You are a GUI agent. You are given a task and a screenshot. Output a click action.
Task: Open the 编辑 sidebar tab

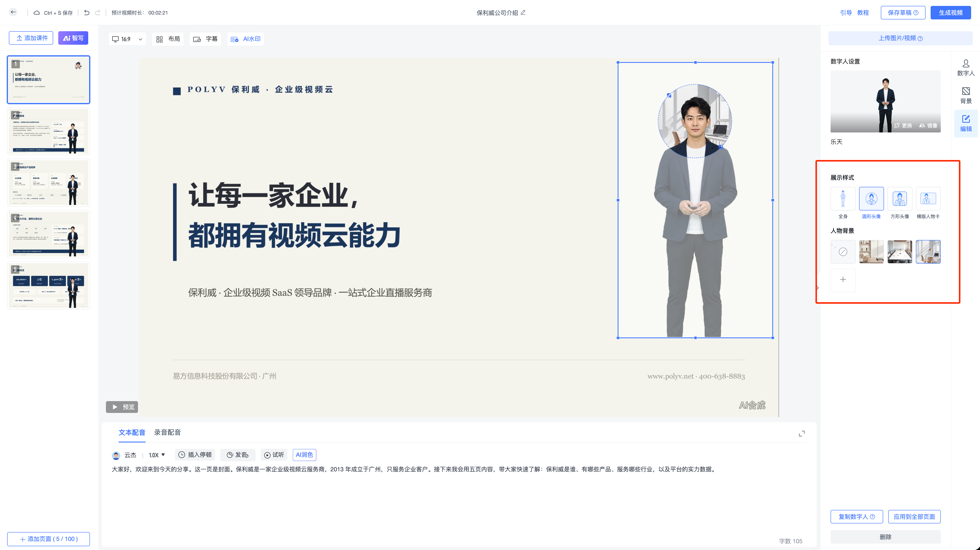[965, 123]
